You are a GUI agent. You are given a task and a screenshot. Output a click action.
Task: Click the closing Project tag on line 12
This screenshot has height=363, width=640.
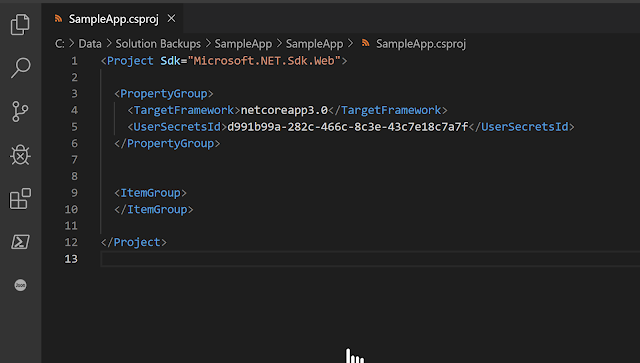click(x=133, y=242)
